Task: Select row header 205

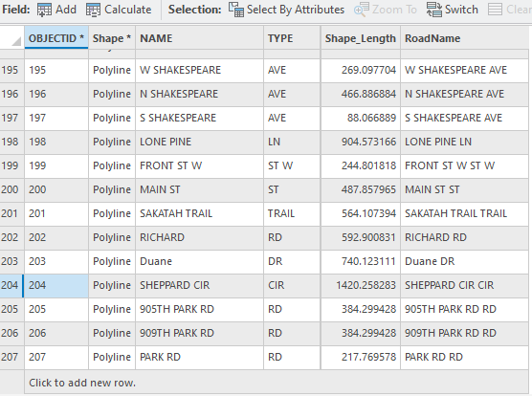Action: tap(11, 309)
